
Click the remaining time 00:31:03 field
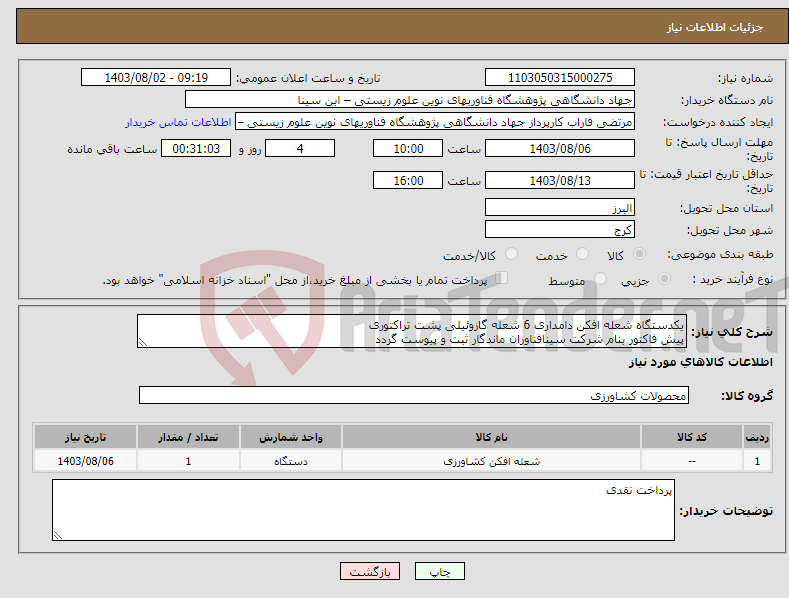(196, 148)
